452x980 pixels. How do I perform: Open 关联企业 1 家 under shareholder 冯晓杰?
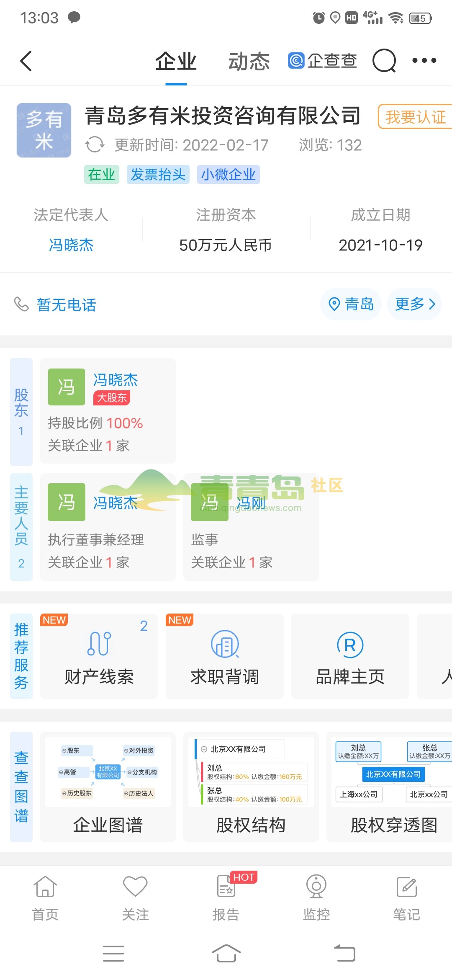coord(89,446)
